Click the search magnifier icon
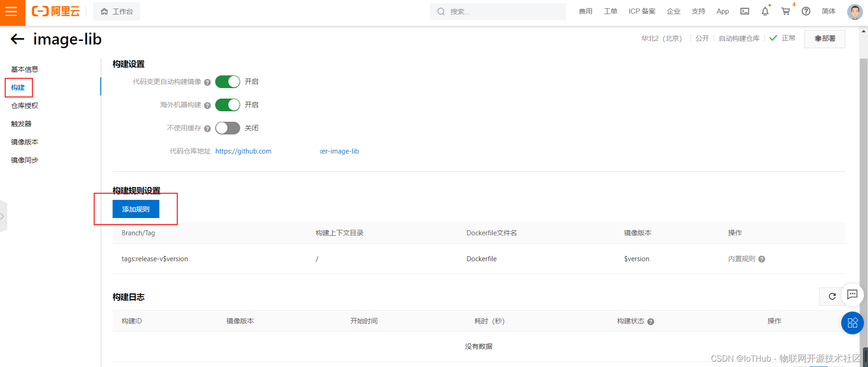This screenshot has width=868, height=367. tap(441, 11)
